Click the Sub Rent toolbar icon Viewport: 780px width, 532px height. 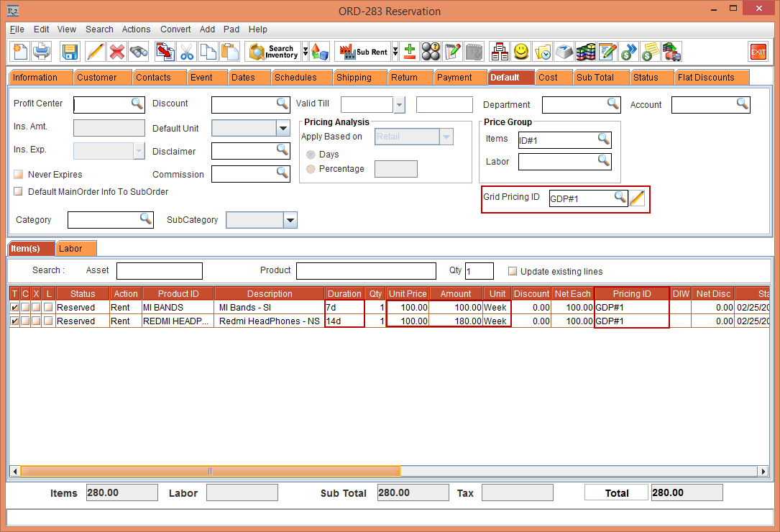point(363,51)
